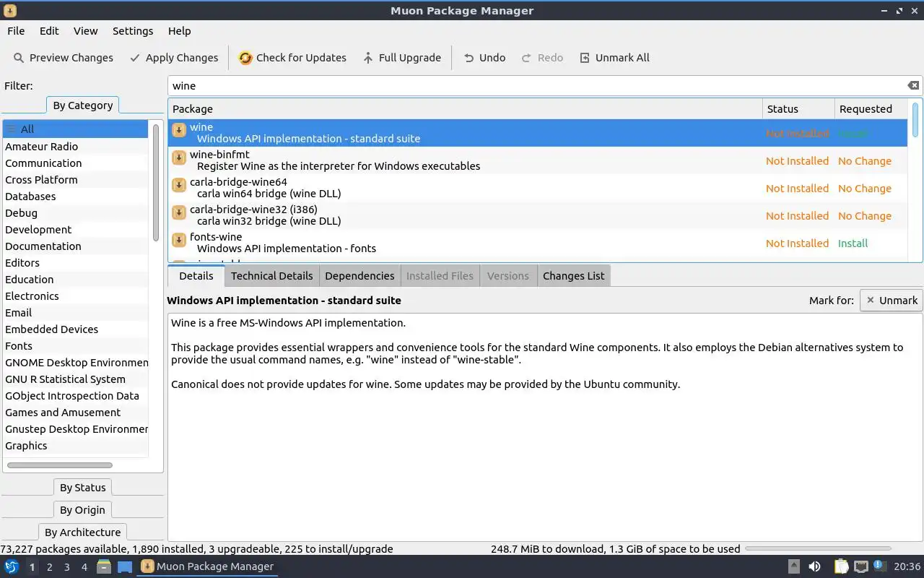This screenshot has width=924, height=578.
Task: Select the Graphics category
Action: [x=75, y=446]
